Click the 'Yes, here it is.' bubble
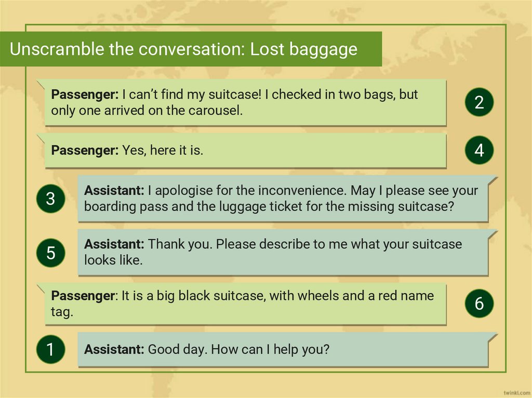The height and width of the screenshot is (398, 532). coord(245,150)
